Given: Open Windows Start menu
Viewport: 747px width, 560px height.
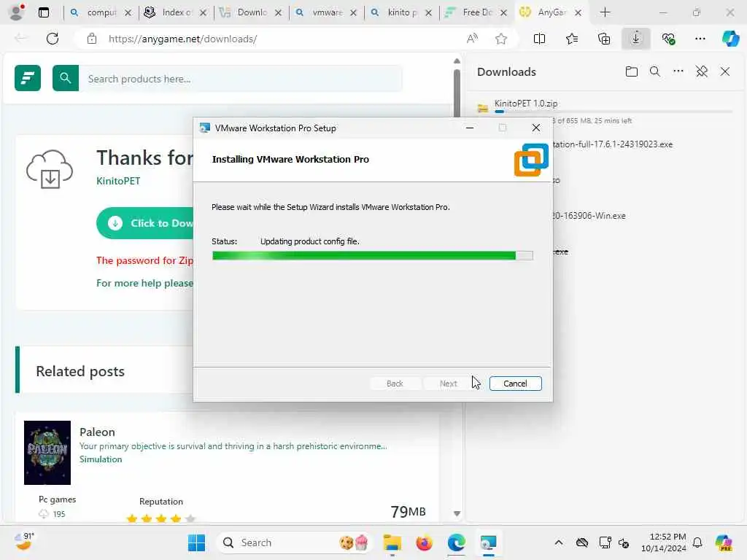Looking at the screenshot, I should tap(196, 542).
